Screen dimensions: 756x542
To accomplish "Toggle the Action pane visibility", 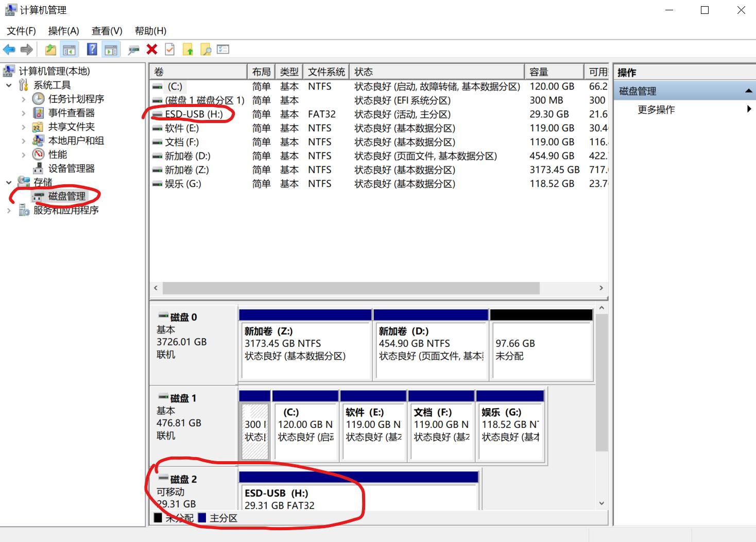I will (111, 49).
